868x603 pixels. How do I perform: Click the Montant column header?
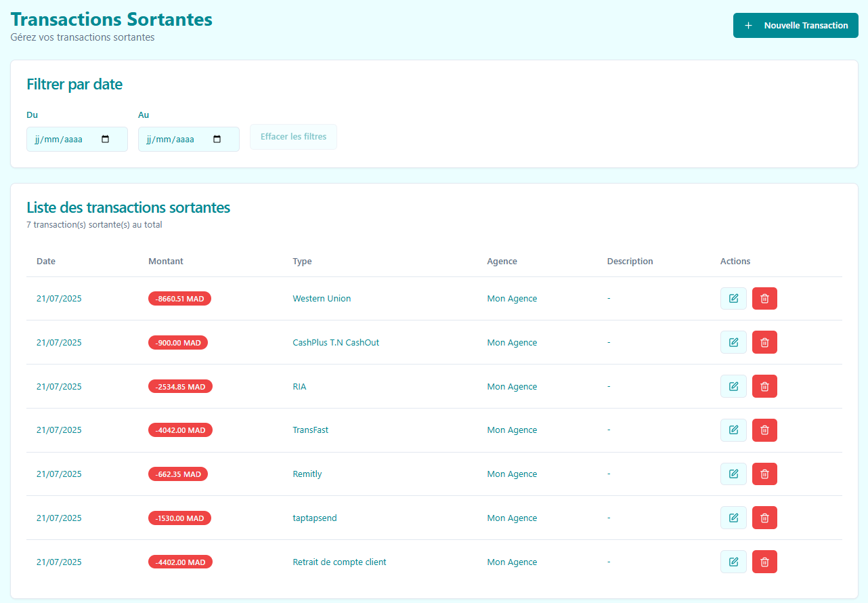pos(166,262)
